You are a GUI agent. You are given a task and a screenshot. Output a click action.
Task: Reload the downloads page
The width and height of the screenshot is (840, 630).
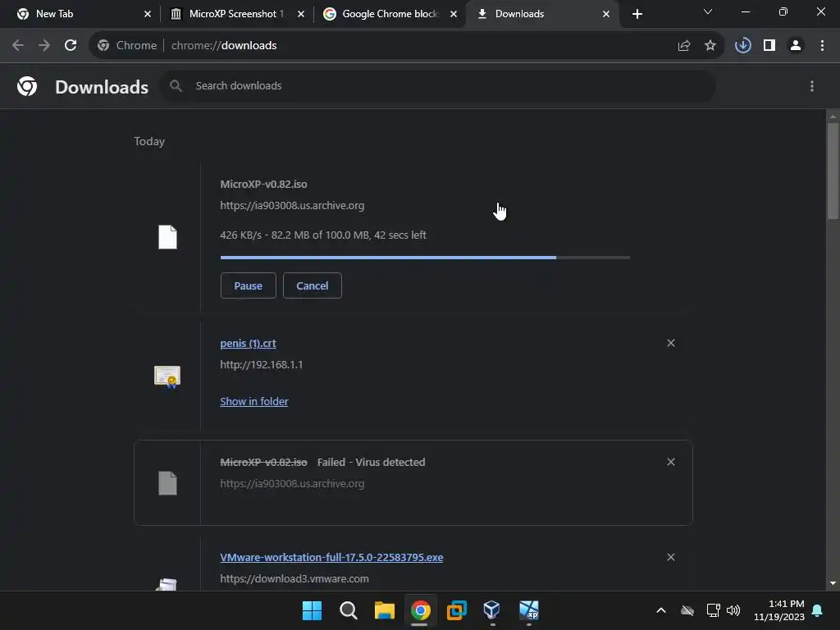click(x=71, y=46)
